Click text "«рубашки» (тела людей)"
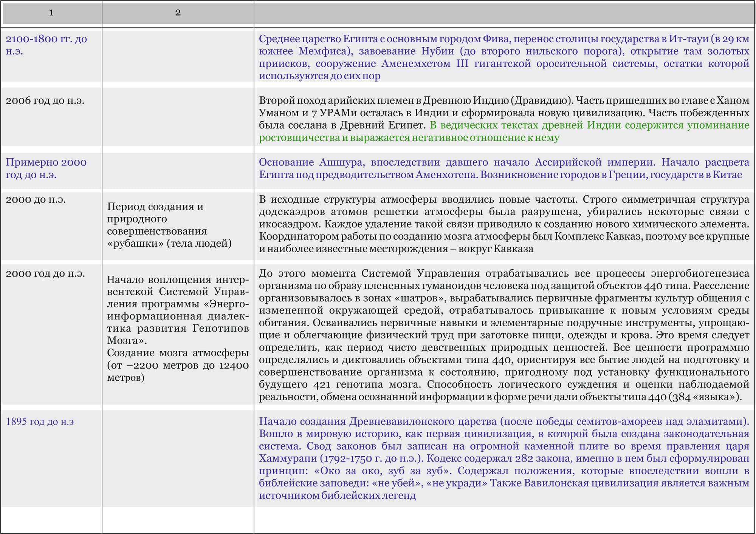 (169, 243)
